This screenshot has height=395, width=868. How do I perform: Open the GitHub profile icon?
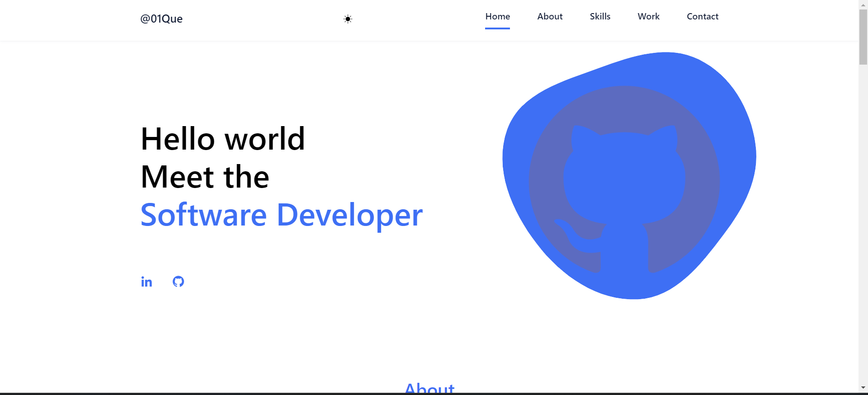coord(178,282)
